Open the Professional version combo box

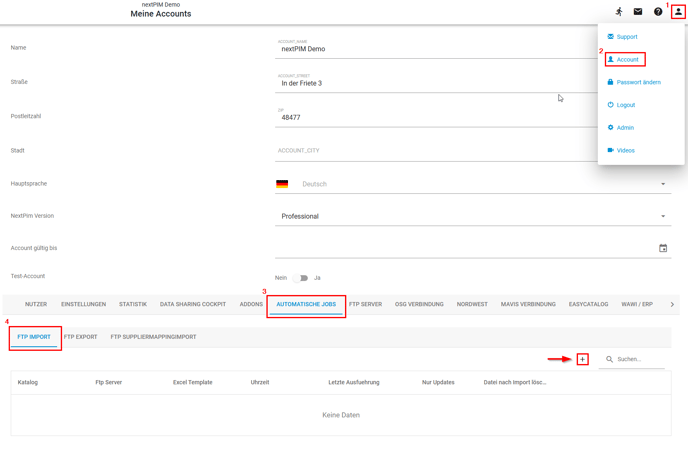(473, 216)
